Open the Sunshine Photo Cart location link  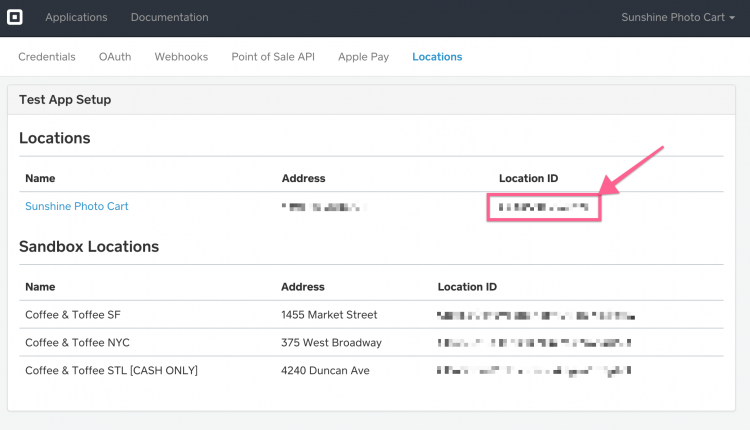tap(77, 206)
